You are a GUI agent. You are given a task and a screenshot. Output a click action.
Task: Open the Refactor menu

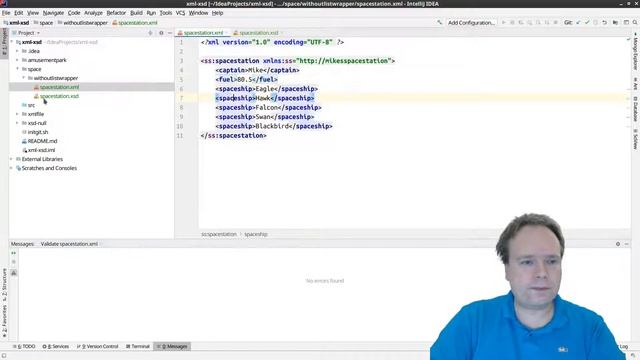coord(116,13)
